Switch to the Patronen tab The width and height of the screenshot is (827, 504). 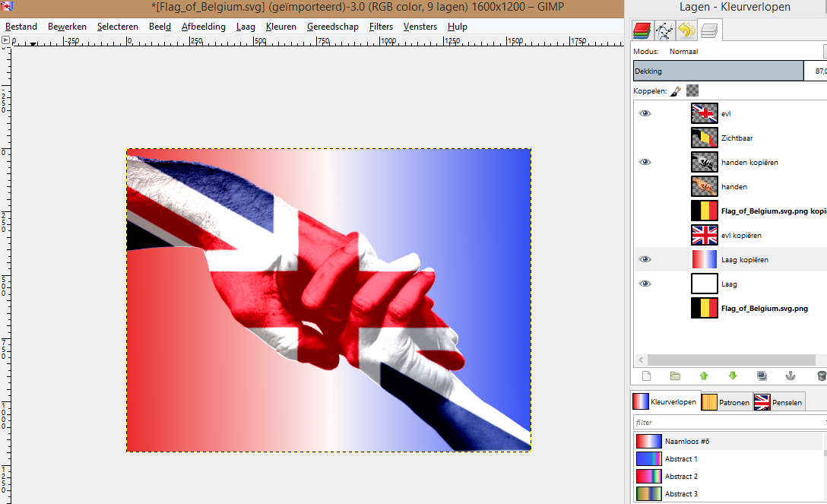tap(726, 402)
